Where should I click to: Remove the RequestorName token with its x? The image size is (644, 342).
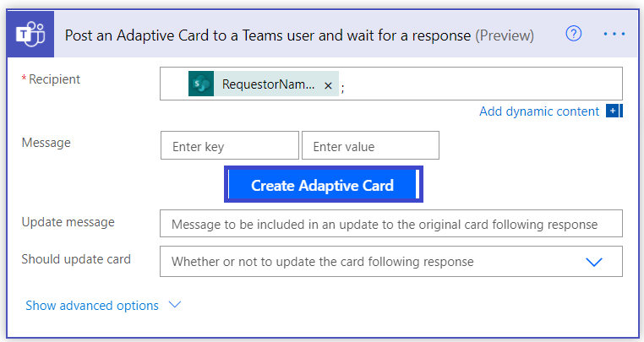[x=328, y=85]
